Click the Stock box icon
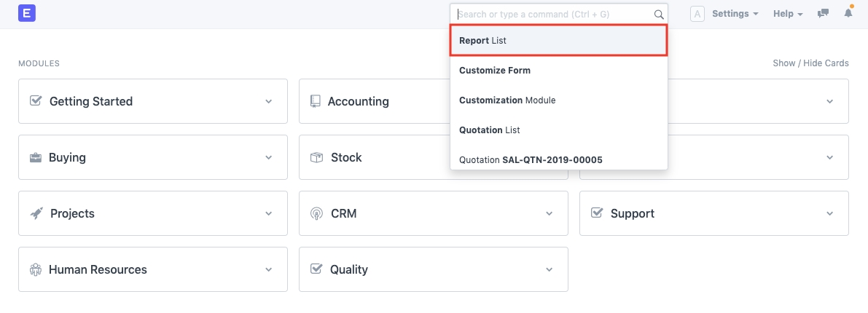The width and height of the screenshot is (868, 313). coord(316,157)
